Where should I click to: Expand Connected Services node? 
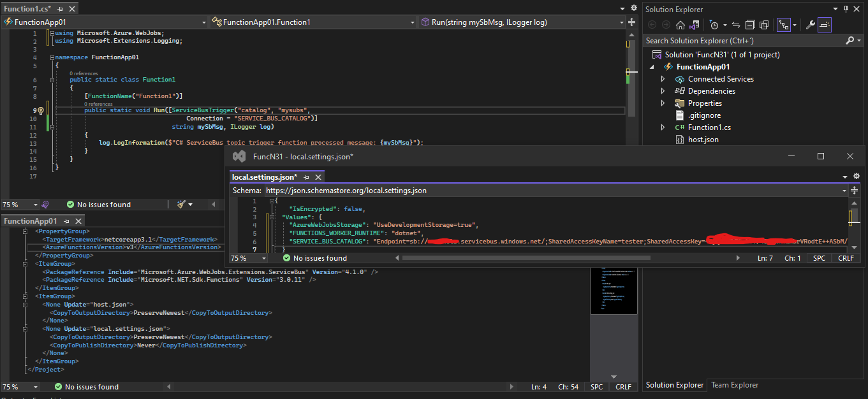(x=663, y=79)
